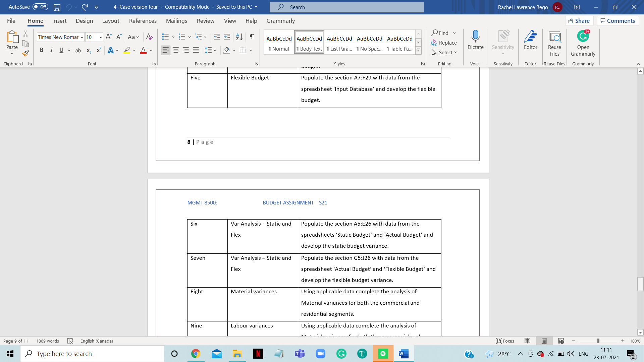Screen dimensions: 644x362
Task: Expand the Line Spacing options
Action: click(x=214, y=50)
